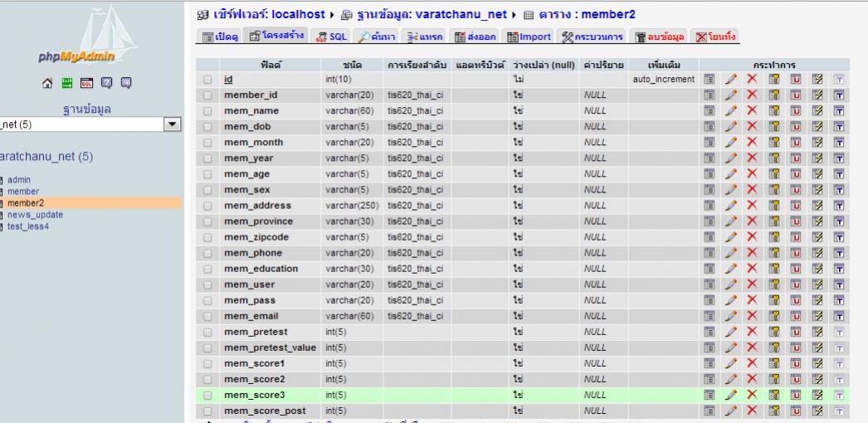Browse distinct values of mem_user field
This screenshot has width=868, height=423.
pos(710,284)
